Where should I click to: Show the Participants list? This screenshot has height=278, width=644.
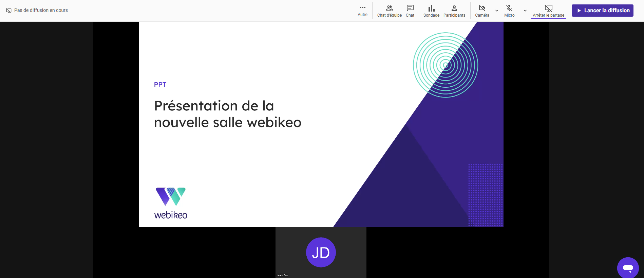coord(454,11)
